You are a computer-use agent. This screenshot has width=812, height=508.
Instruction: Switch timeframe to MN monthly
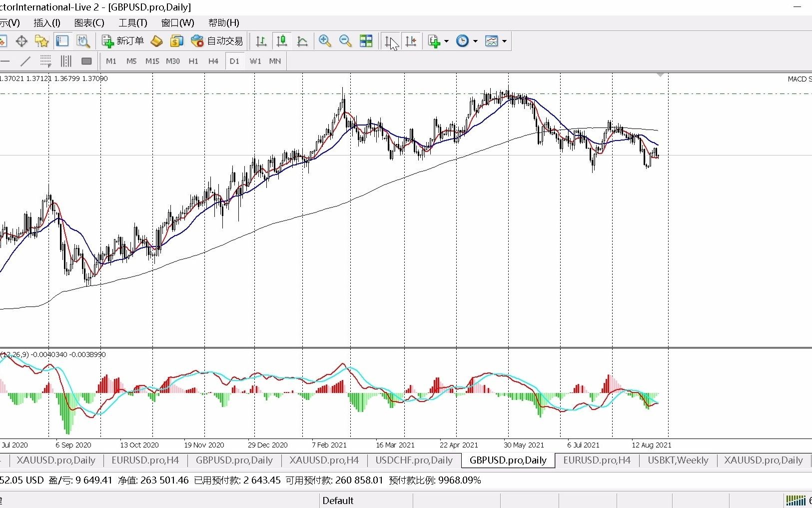click(x=275, y=61)
